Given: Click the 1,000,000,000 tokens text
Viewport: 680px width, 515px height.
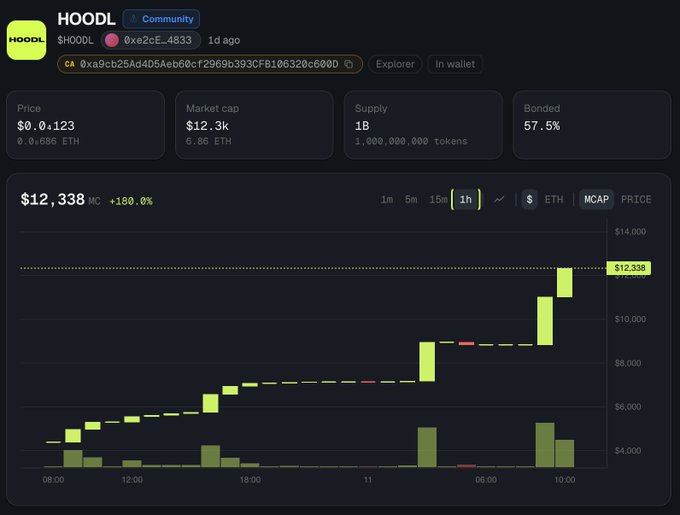Looking at the screenshot, I should pyautogui.click(x=411, y=141).
